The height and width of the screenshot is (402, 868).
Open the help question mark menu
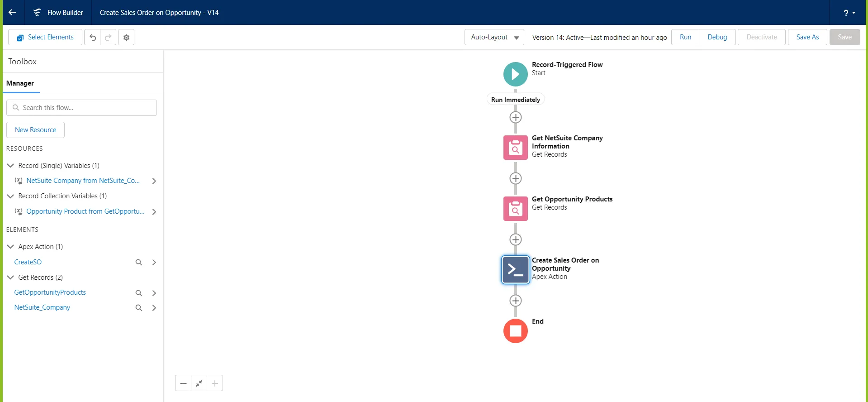coord(849,13)
